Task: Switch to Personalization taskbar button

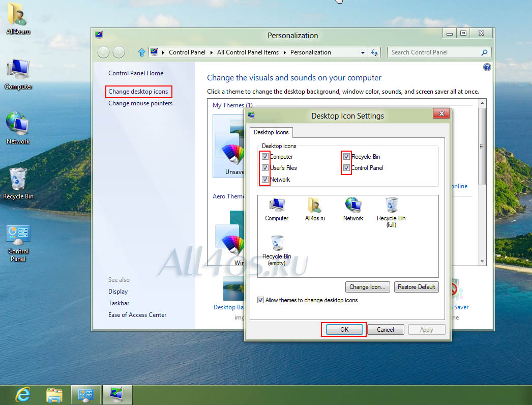Action: click(x=116, y=395)
